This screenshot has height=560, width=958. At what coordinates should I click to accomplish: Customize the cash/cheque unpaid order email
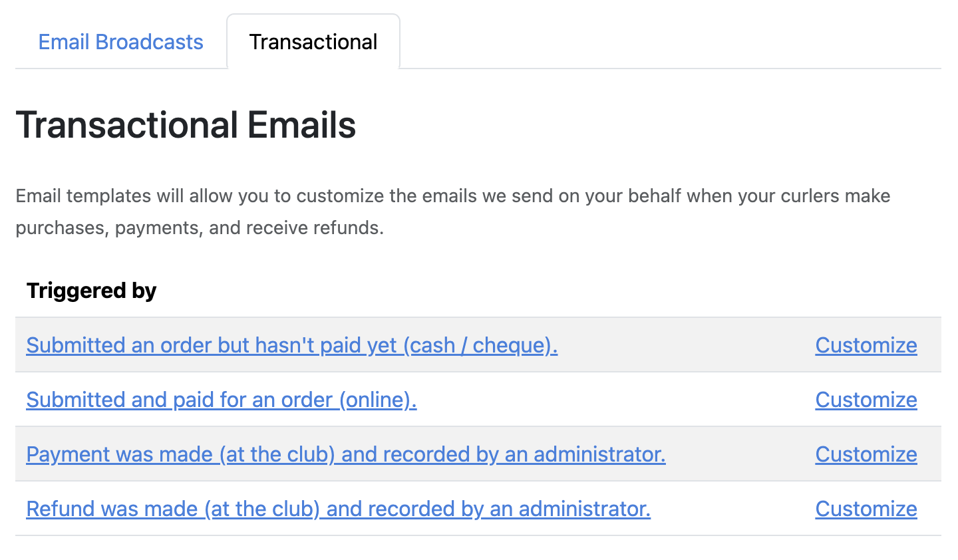pyautogui.click(x=866, y=345)
